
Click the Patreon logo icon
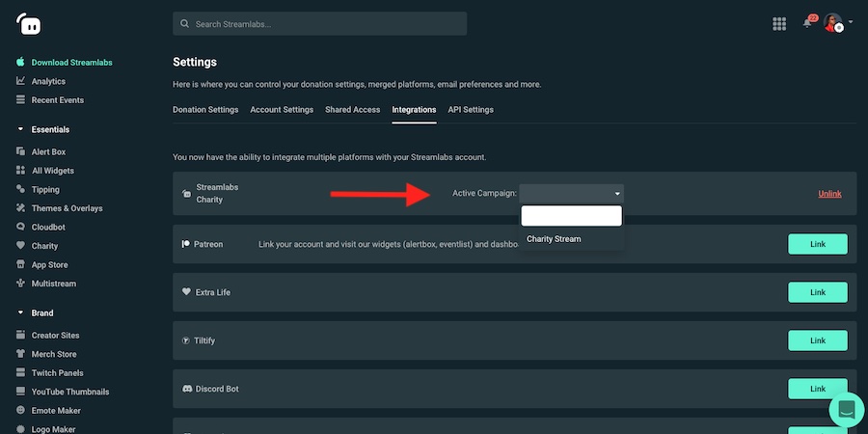point(186,244)
